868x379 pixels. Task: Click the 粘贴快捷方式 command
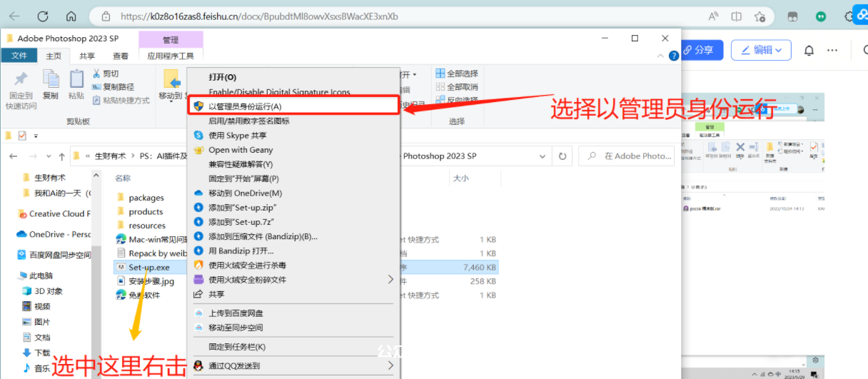tap(120, 100)
